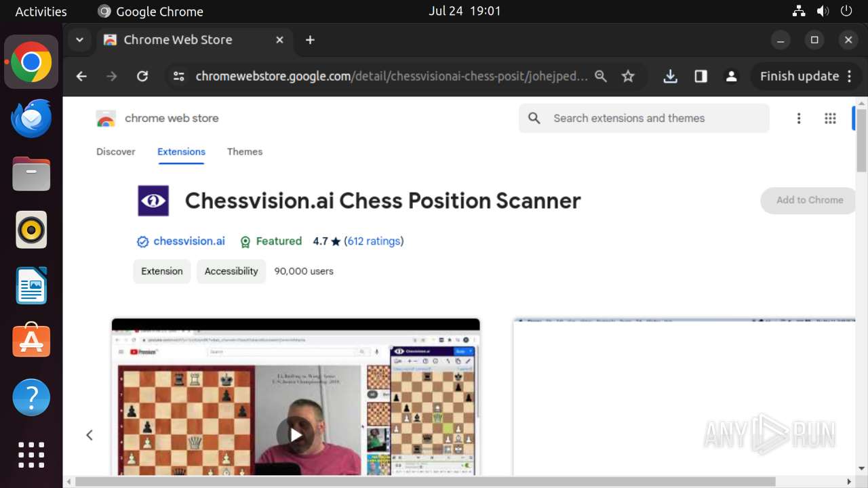Image resolution: width=868 pixels, height=488 pixels.
Task: Click the Extension category chip
Action: (162, 271)
